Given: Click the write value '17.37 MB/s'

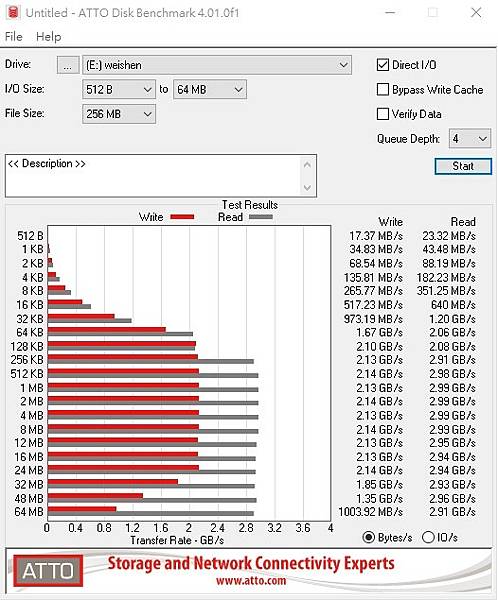Looking at the screenshot, I should (376, 236).
